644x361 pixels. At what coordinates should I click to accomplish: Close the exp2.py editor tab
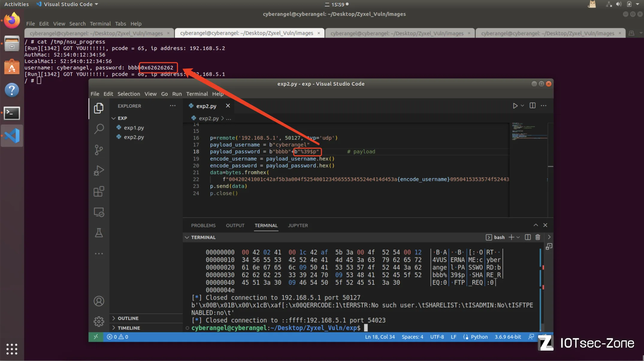tap(228, 106)
